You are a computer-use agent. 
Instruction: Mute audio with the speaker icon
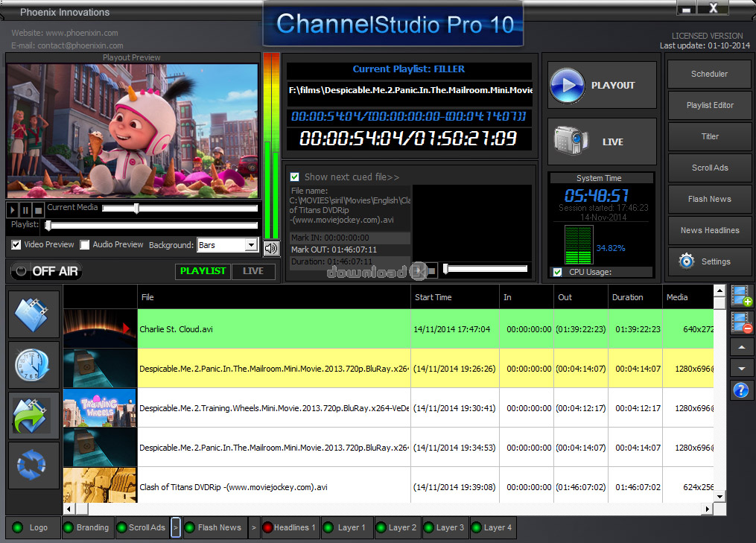(x=271, y=248)
